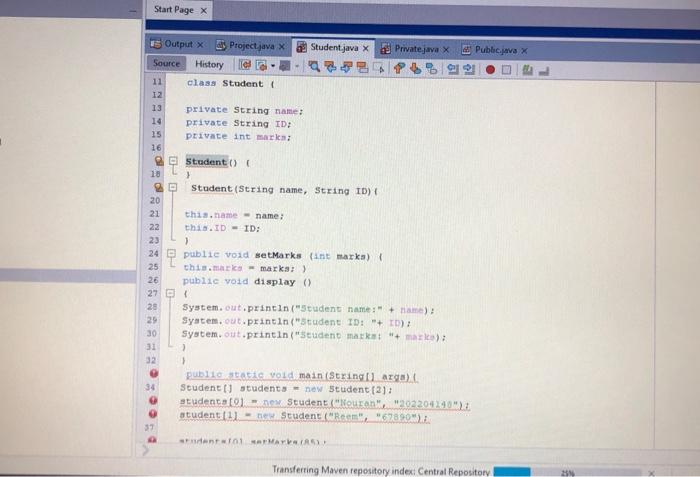
Task: Click the "Reem" string in code
Action: point(346,417)
